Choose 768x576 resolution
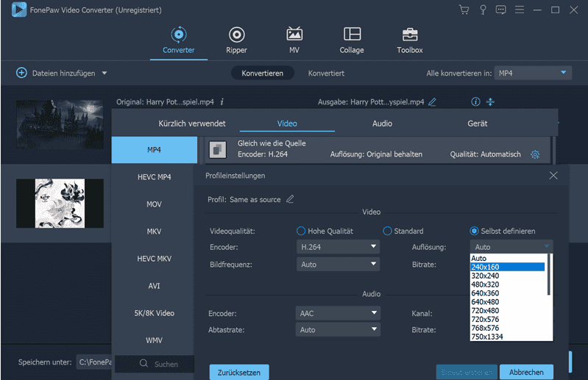Screen dimensions: 588x380 (x=508, y=328)
